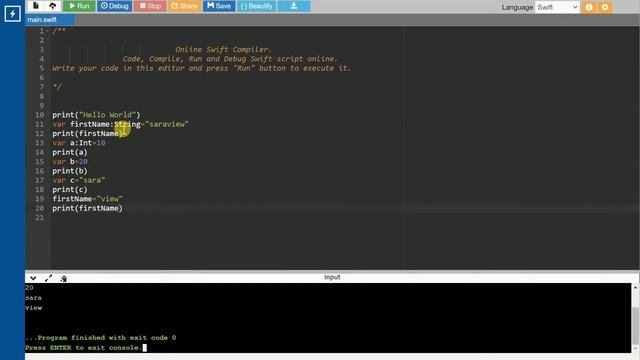Click print(firstName) on line 12

tap(87, 133)
